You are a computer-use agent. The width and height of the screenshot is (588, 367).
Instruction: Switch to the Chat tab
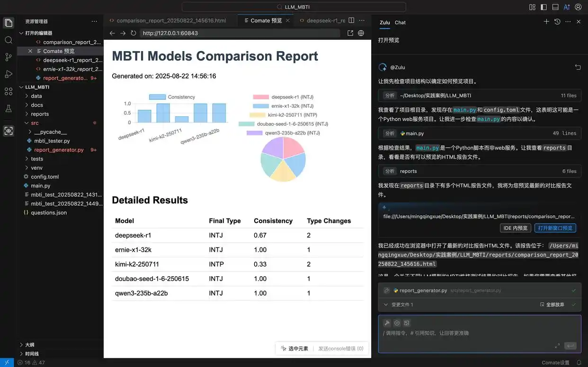[400, 22]
